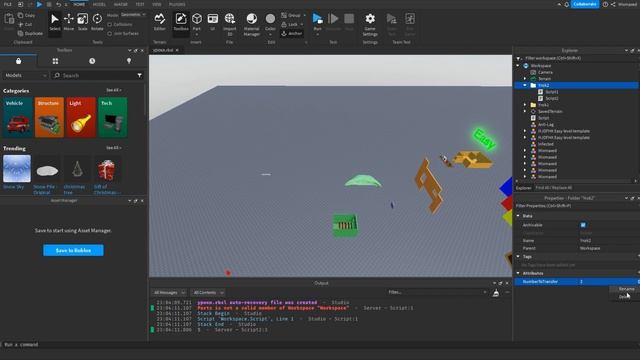640x360 pixels.
Task: Click Duplicate in Clipboard group
Action: pyautogui.click(x=30, y=33)
